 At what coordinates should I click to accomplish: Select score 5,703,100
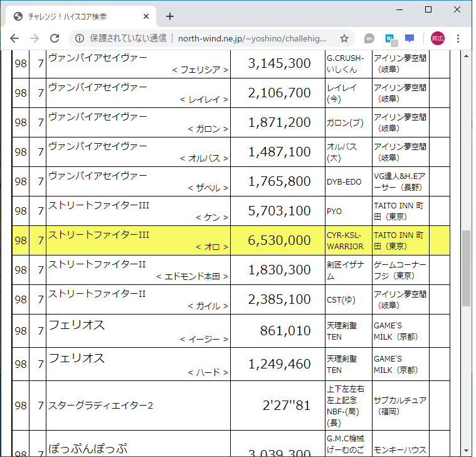pyautogui.click(x=279, y=211)
